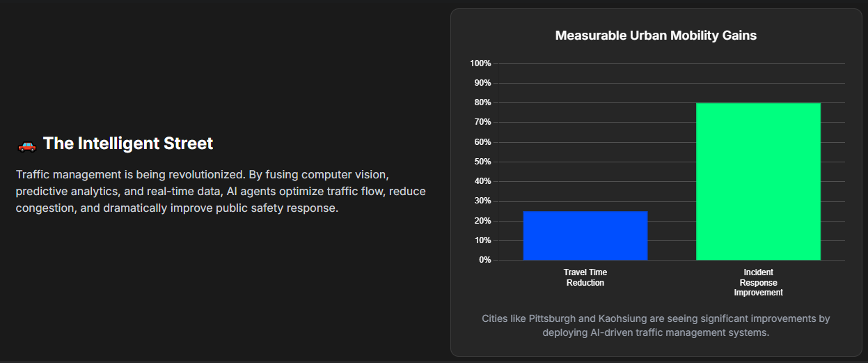
Task: Click the 80% y-axis tick label
Action: 482,102
